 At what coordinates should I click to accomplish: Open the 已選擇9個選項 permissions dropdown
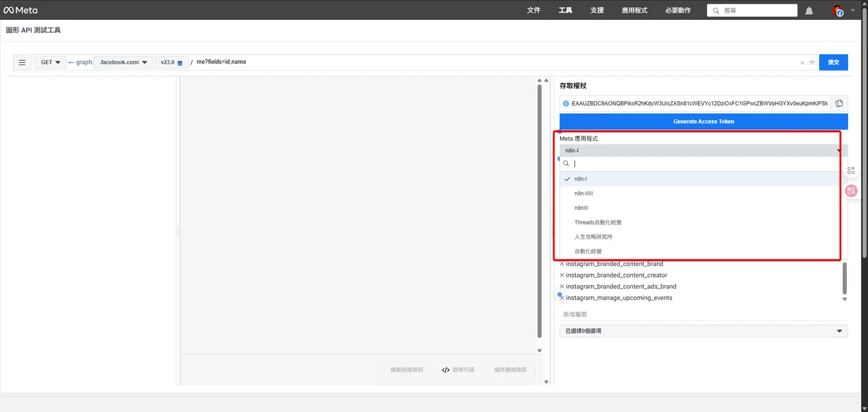coord(703,331)
